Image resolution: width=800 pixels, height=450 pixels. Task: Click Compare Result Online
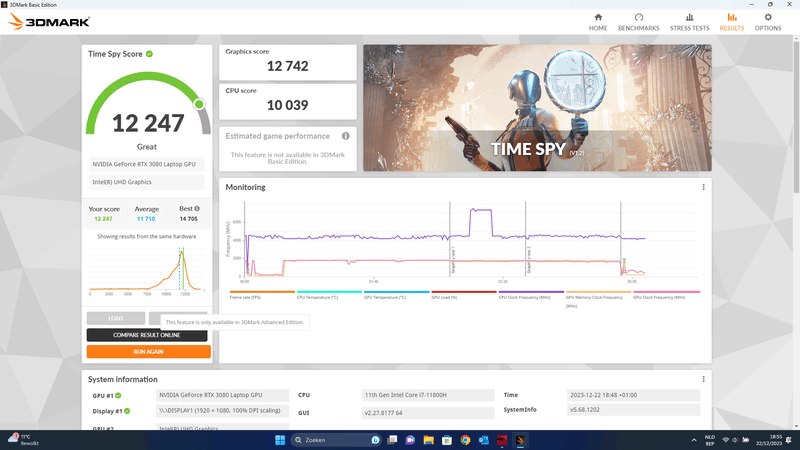point(147,335)
